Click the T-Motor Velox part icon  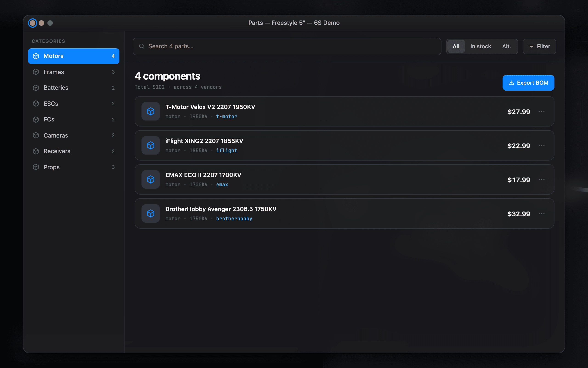151,111
